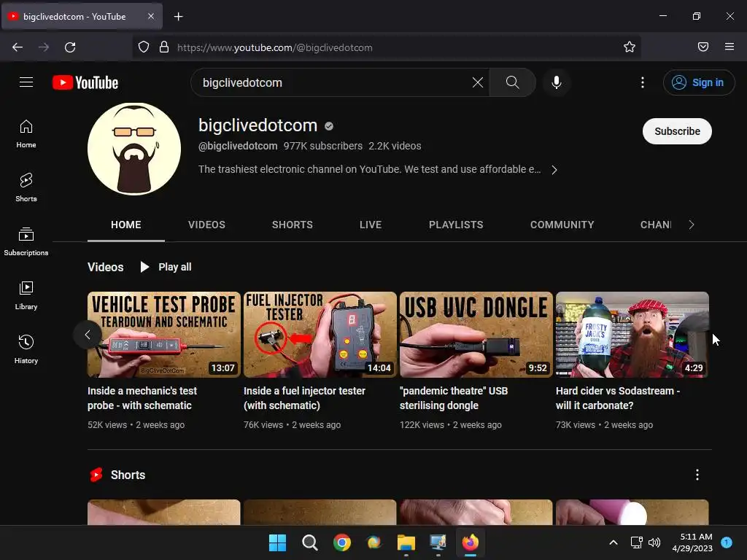Open 'Inside a fuel injector tester' video title
The width and height of the screenshot is (747, 560).
(304, 398)
